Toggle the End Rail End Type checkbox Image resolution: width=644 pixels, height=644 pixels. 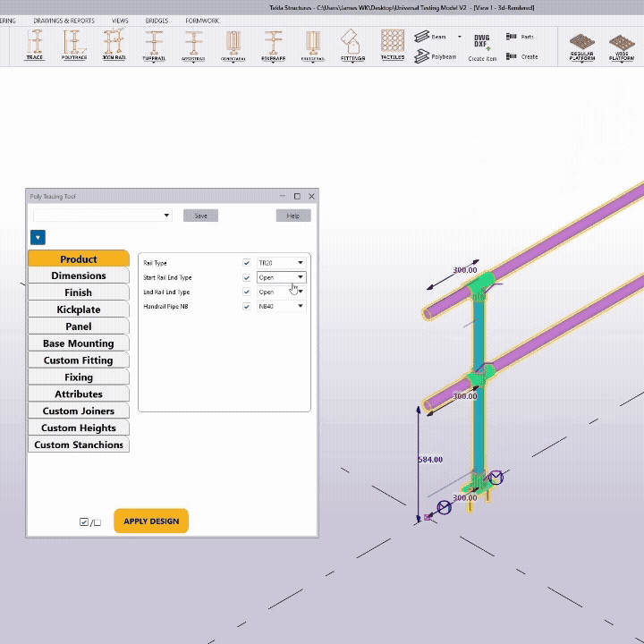pyautogui.click(x=247, y=292)
